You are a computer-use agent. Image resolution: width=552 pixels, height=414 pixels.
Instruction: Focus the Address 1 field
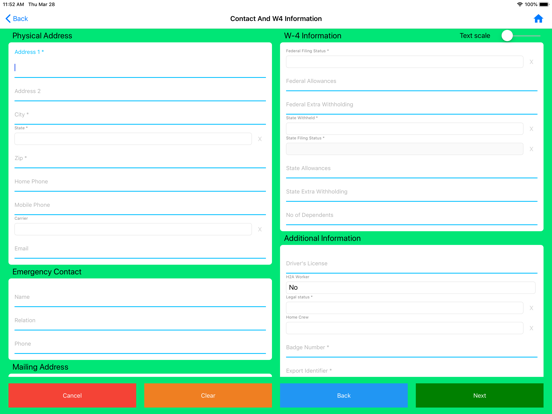(140, 68)
